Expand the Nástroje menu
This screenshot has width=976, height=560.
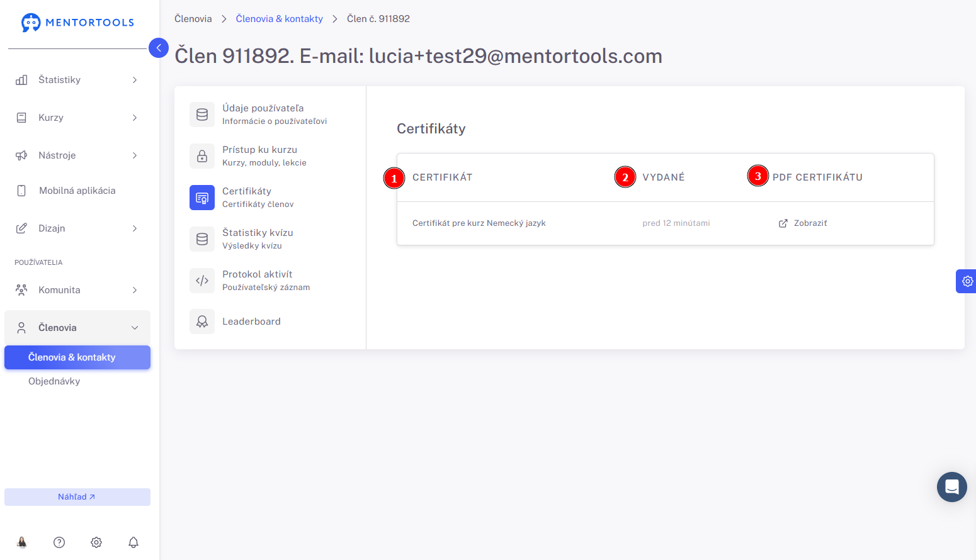click(x=77, y=155)
